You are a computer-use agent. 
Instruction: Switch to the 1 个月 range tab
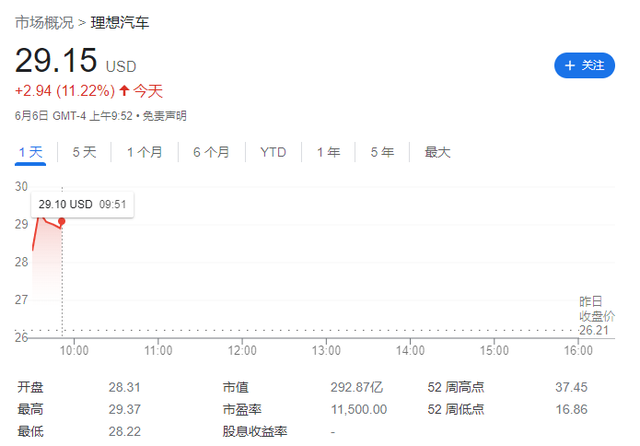pyautogui.click(x=144, y=152)
